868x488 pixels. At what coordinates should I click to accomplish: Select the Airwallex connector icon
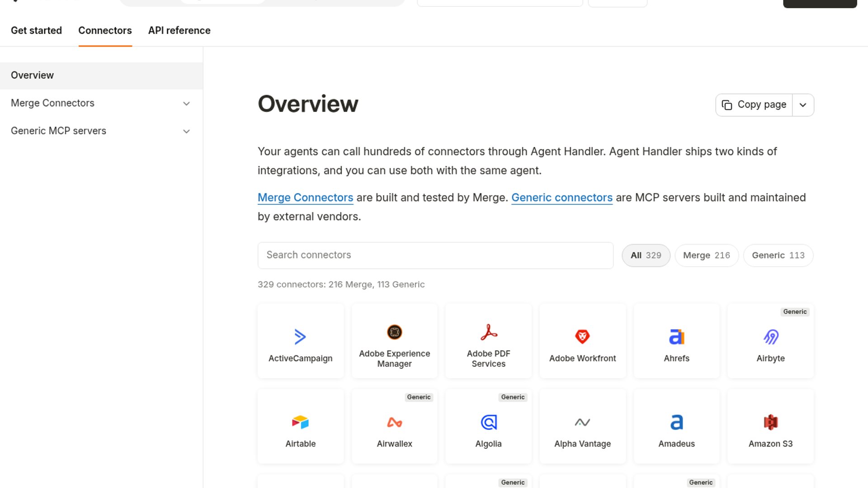(394, 422)
